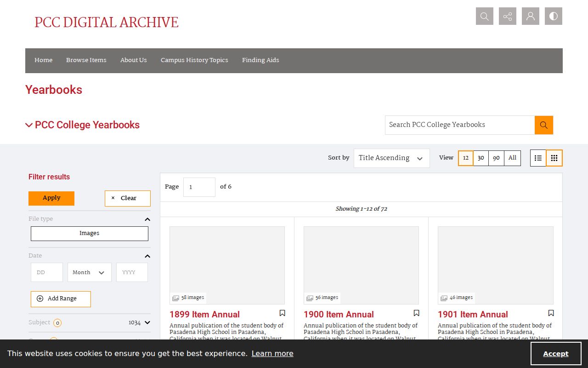Focus the Search PCC College Yearbooks field
The width and height of the screenshot is (588, 368).
pyautogui.click(x=460, y=125)
